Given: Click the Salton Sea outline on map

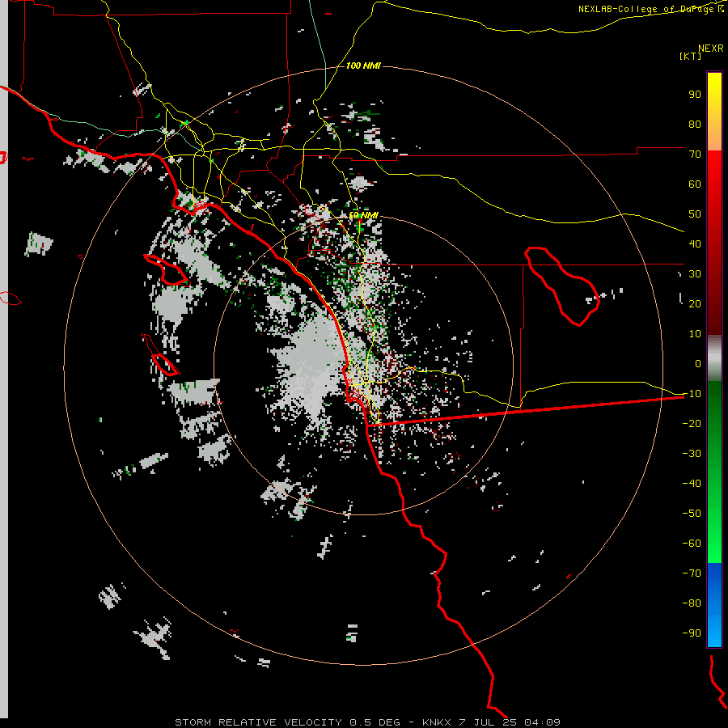Looking at the screenshot, I should pos(562,286).
